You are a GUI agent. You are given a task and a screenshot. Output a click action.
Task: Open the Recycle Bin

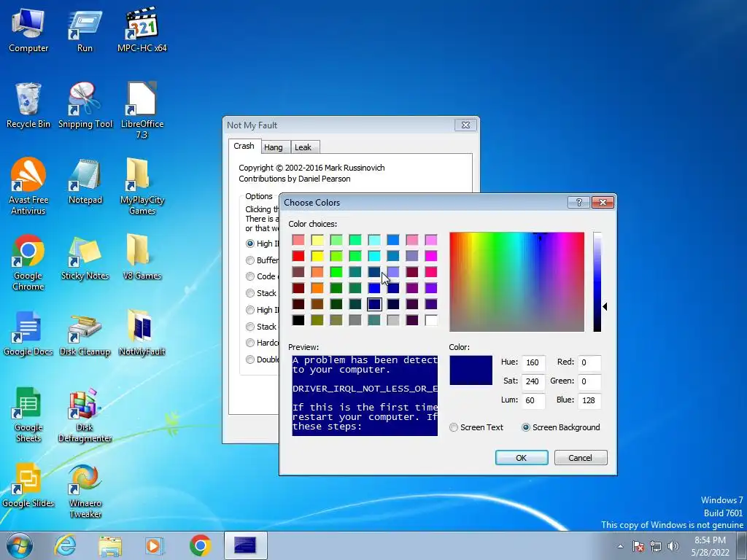[28, 105]
